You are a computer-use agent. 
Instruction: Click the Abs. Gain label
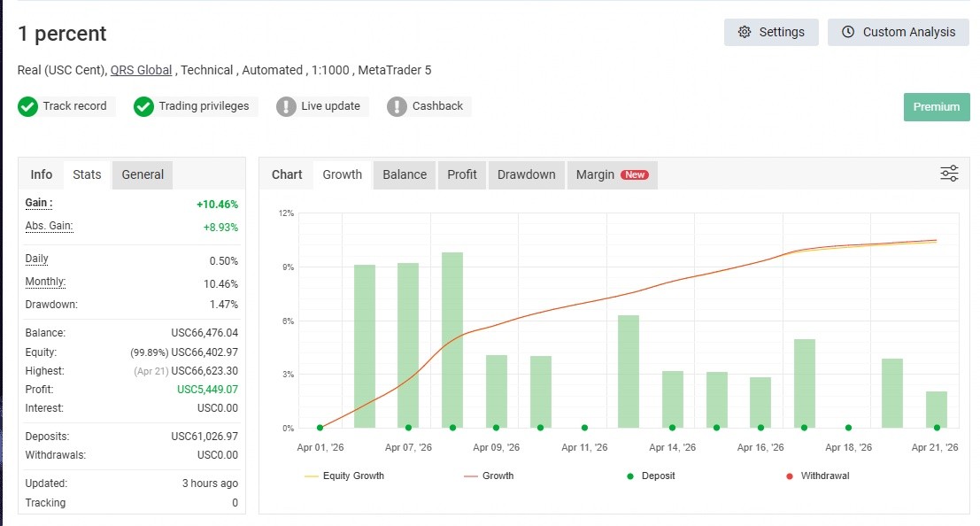pos(49,226)
